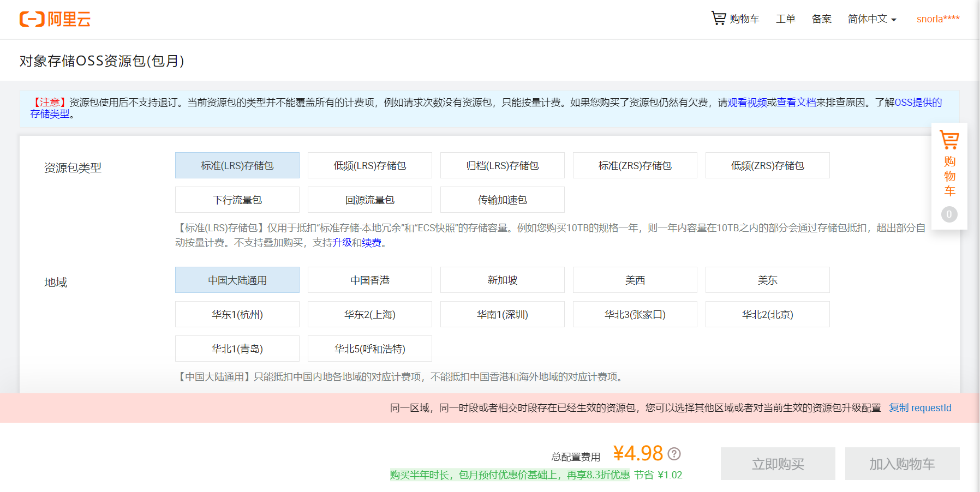
Task: Choose 华东1(杭州) region
Action: (237, 314)
